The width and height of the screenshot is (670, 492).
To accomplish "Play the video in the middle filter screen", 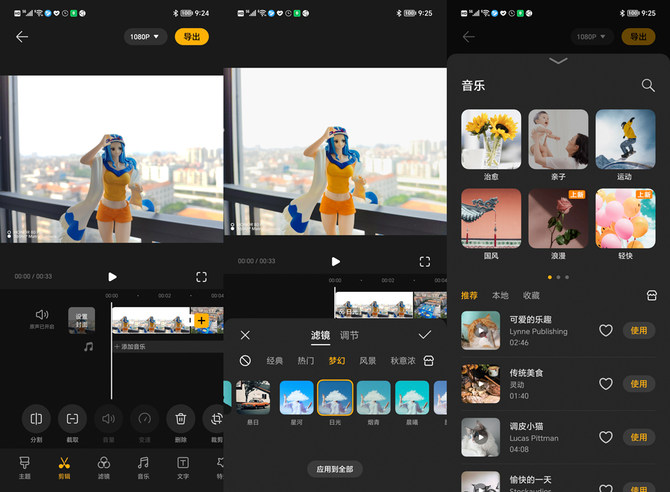I will tap(335, 262).
